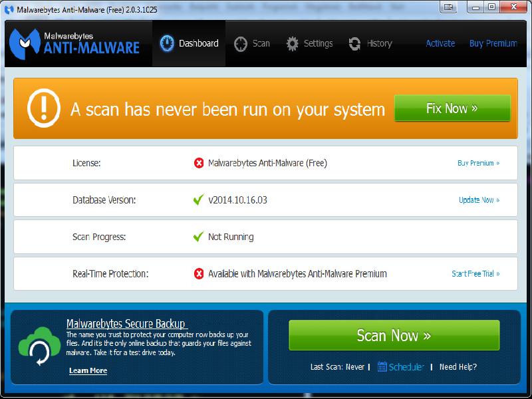Click the Malwarebytes title bar app icon

coord(9,9)
